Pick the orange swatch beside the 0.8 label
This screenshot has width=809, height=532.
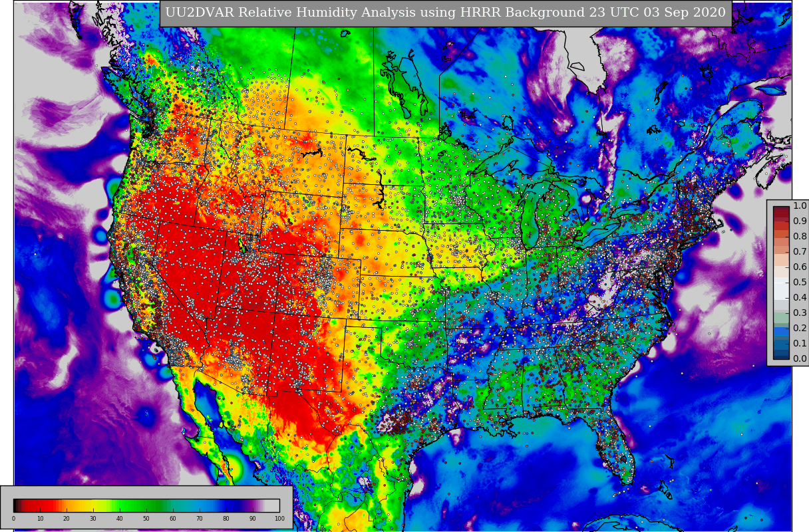(x=781, y=234)
